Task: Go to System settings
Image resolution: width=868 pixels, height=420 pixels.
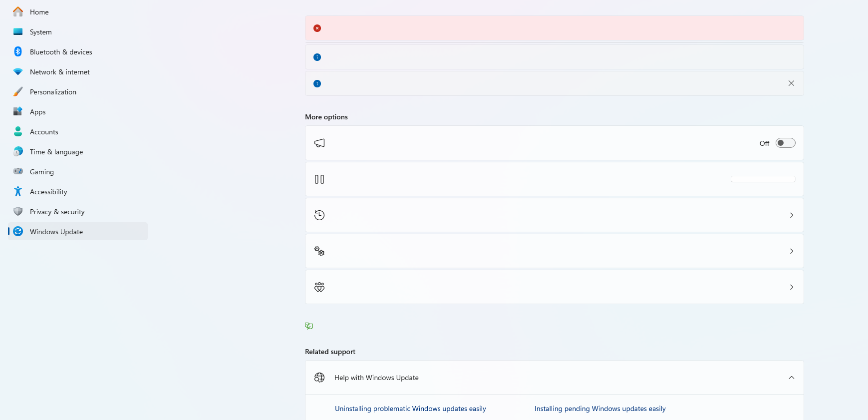Action: coord(77,32)
